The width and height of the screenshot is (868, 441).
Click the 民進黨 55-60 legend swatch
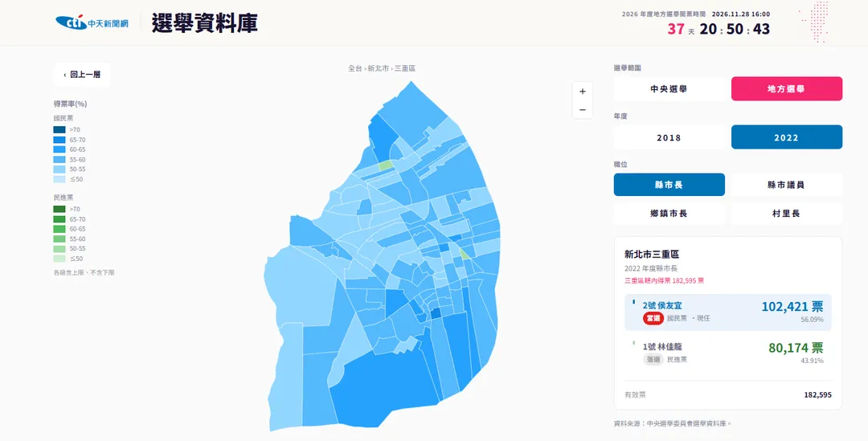click(59, 239)
